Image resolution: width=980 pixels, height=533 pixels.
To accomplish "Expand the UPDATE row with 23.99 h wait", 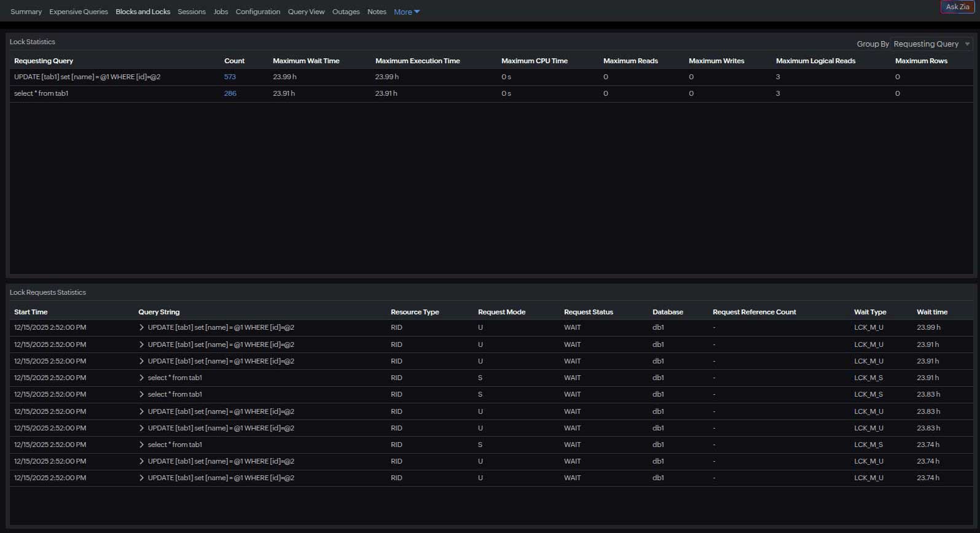I will pos(141,328).
